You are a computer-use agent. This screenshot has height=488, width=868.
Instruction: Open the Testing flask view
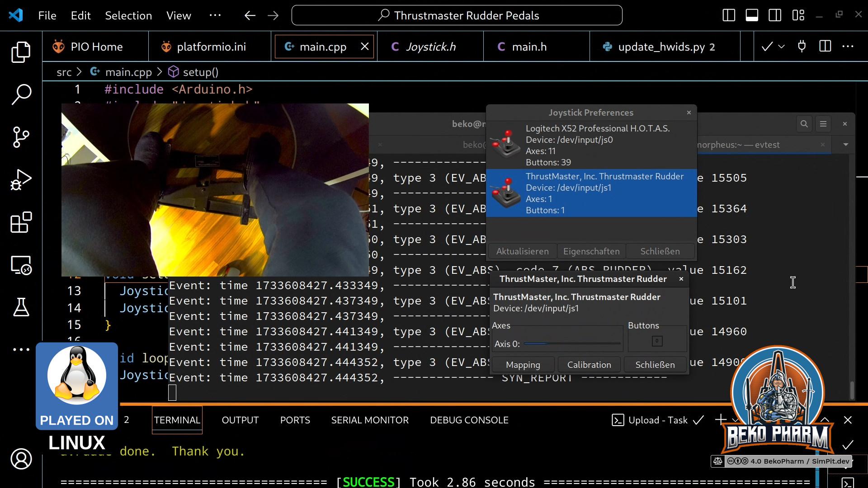coord(21,307)
